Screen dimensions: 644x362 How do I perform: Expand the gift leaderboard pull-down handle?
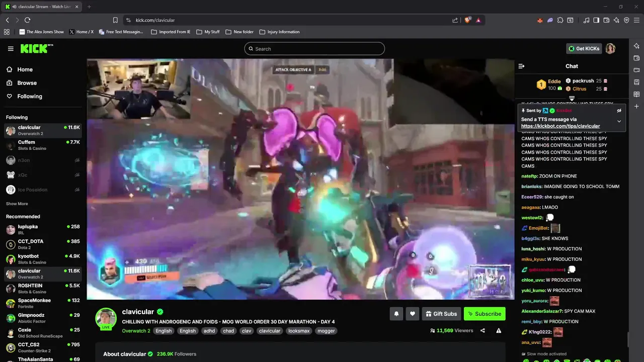coord(572,98)
